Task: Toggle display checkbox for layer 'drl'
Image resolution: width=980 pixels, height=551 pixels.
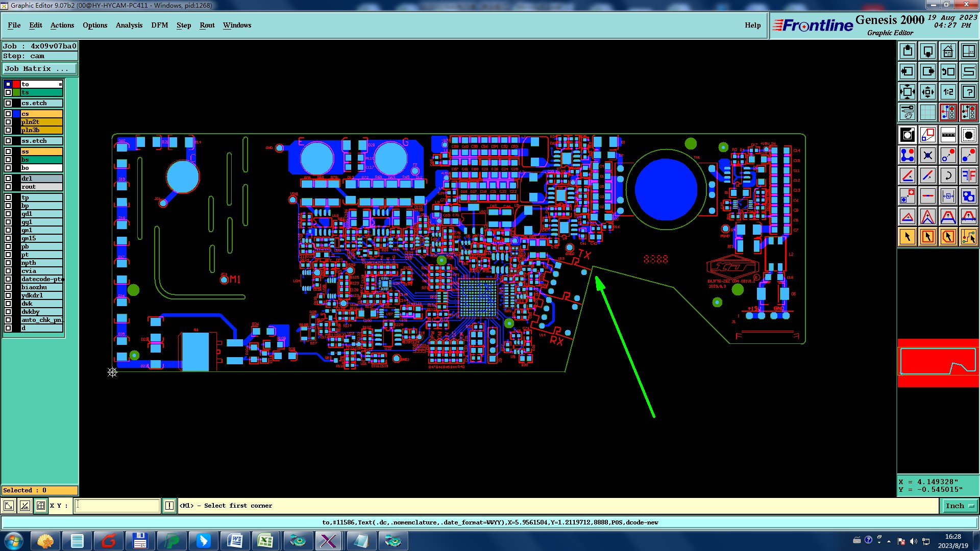Action: pyautogui.click(x=8, y=179)
